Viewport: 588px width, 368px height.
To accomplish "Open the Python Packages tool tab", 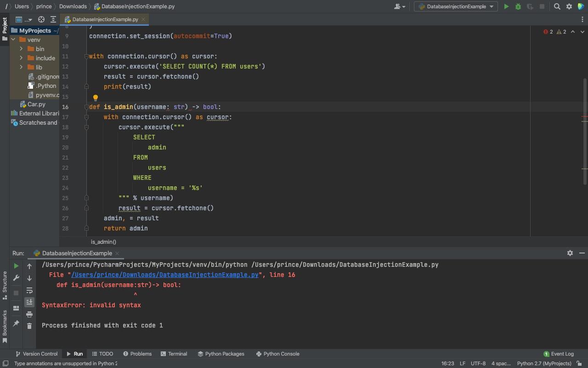I will (x=221, y=354).
